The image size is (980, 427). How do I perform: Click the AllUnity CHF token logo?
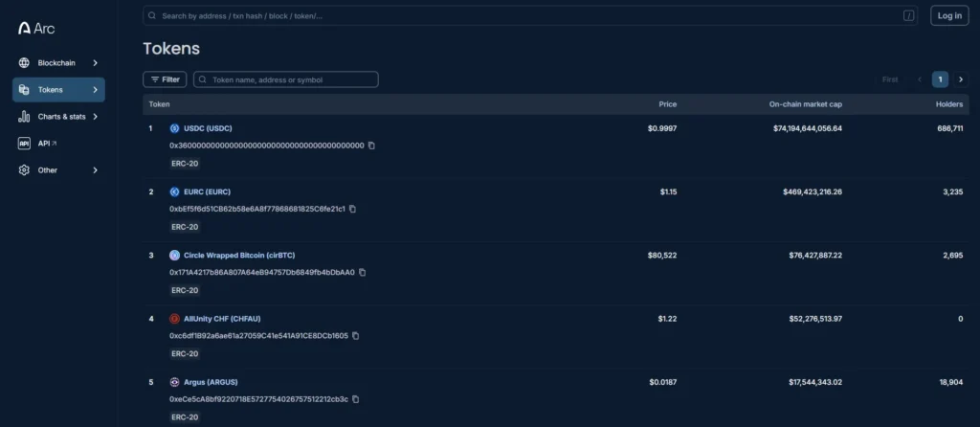(174, 319)
